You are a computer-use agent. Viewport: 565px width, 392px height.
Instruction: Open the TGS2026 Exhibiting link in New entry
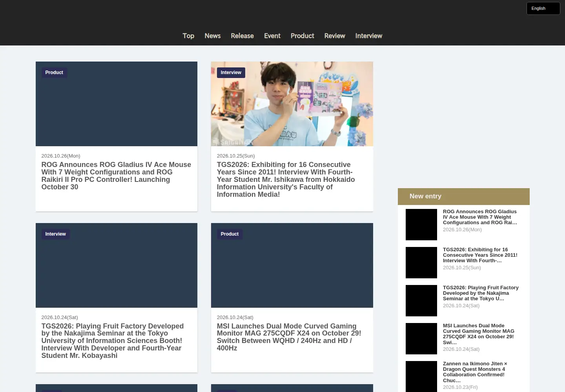coord(480,255)
